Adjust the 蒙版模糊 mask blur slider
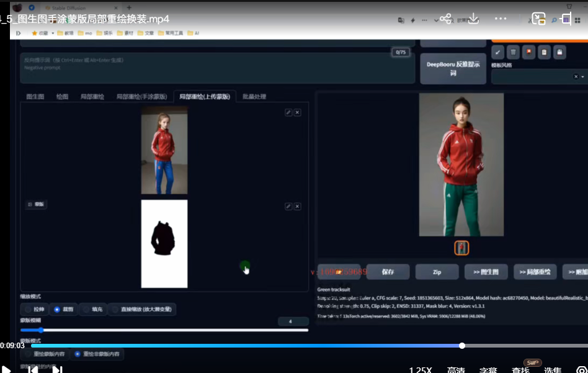588x373 pixels. coord(164,330)
